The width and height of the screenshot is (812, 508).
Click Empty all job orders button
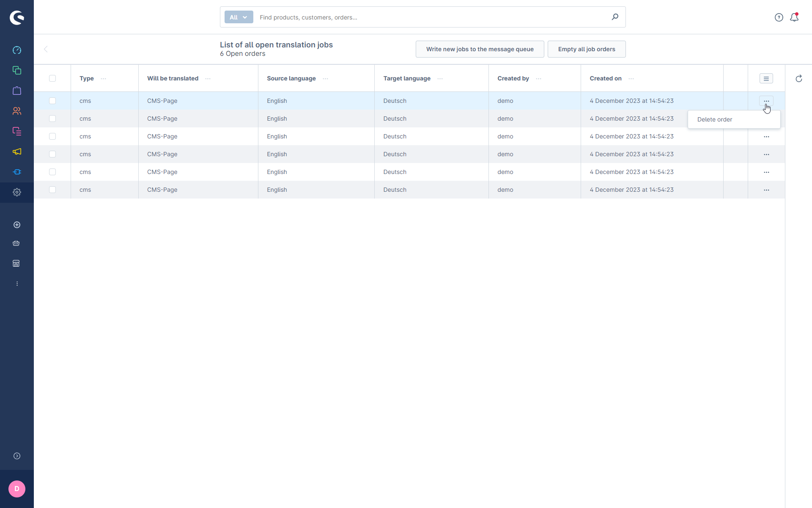click(587, 49)
